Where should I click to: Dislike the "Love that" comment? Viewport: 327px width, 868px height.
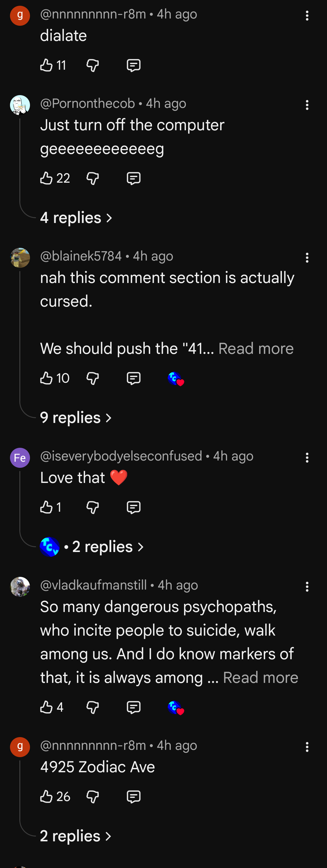coord(93,507)
